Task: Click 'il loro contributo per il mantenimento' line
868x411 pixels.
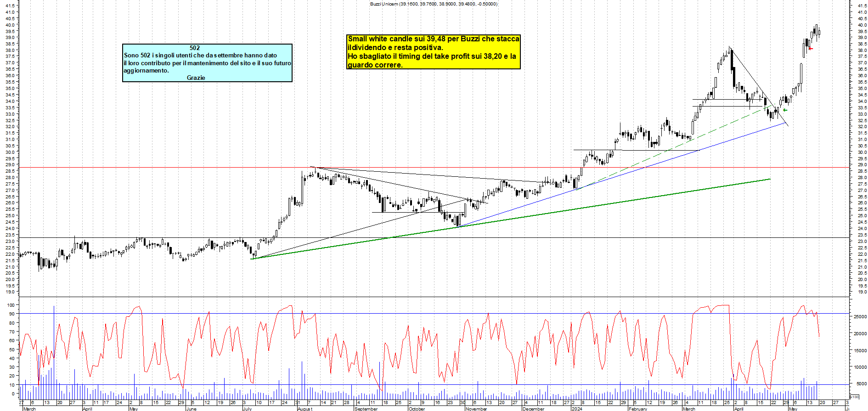Action: click(208, 63)
